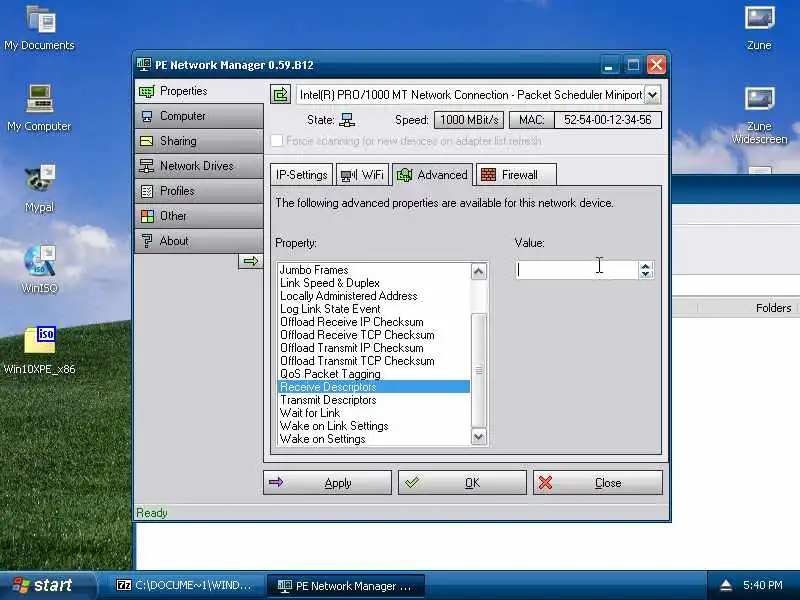Maximize the PE Network Manager window

click(633, 65)
